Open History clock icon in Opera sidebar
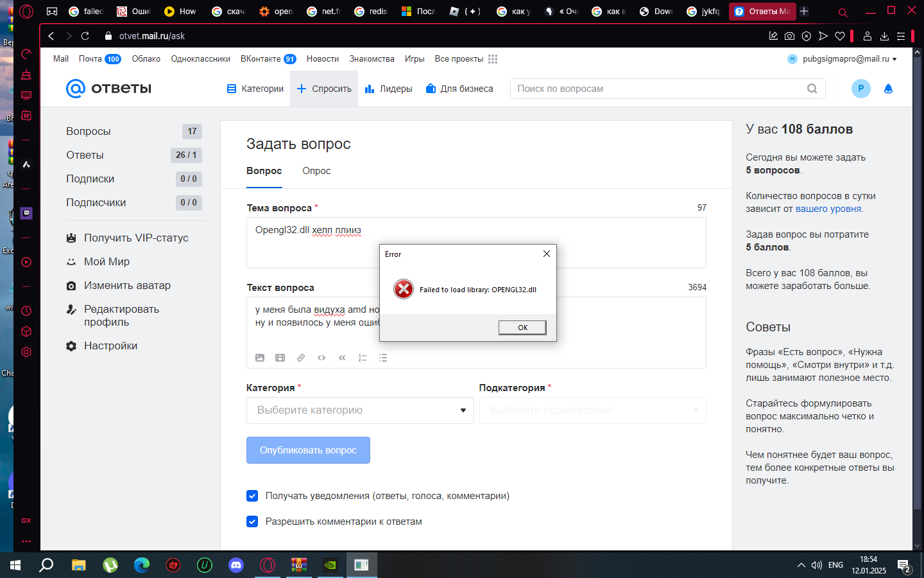The width and height of the screenshot is (924, 578). click(26, 311)
